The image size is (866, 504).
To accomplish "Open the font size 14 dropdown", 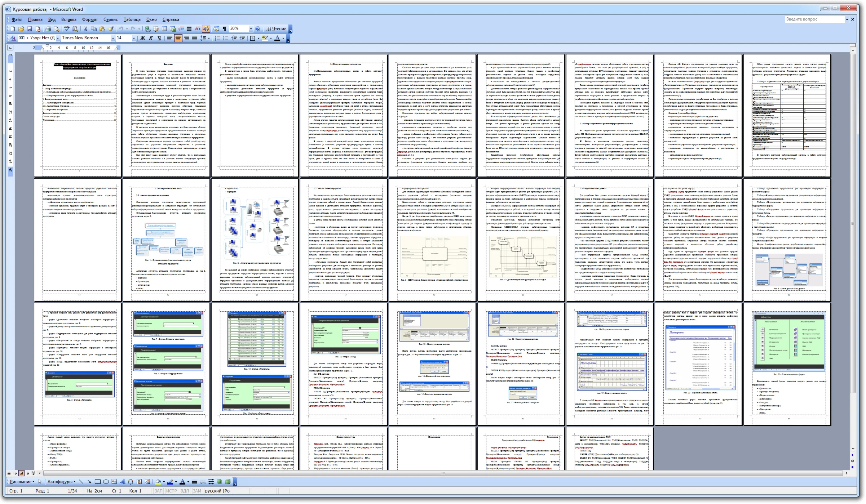I will click(134, 38).
